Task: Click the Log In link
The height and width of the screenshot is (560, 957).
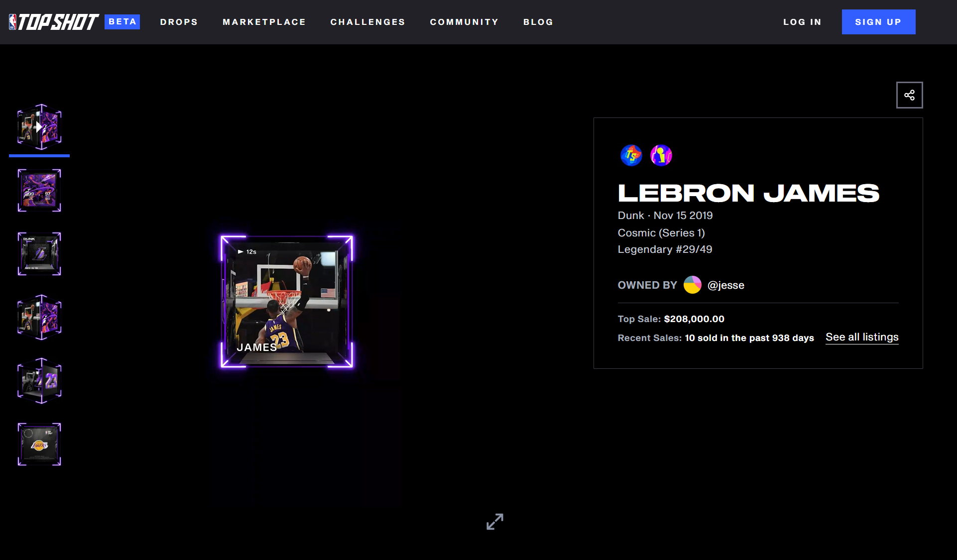Action: point(802,22)
